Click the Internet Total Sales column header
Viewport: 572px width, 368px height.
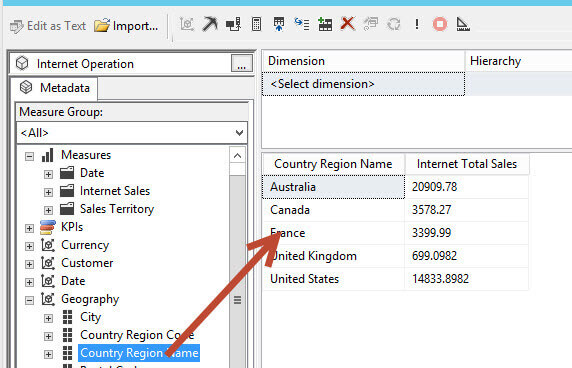pyautogui.click(x=467, y=164)
